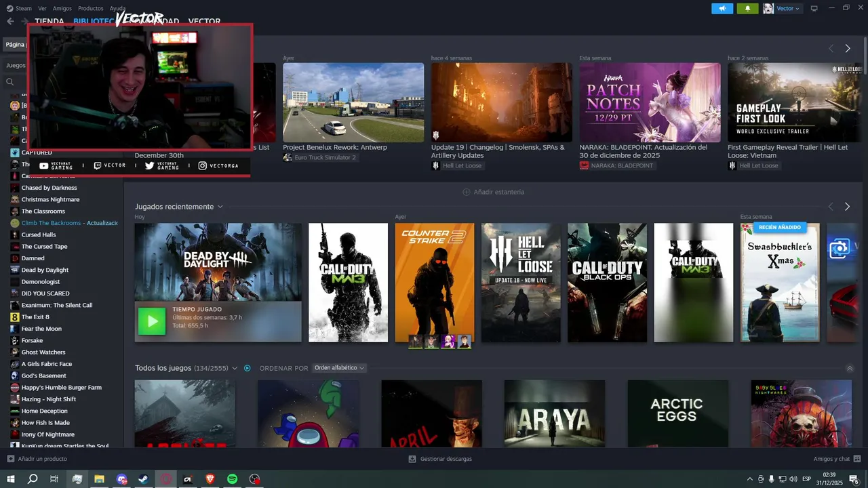Click the library search magnifier icon
This screenshot has width=868, height=488.
click(x=10, y=82)
